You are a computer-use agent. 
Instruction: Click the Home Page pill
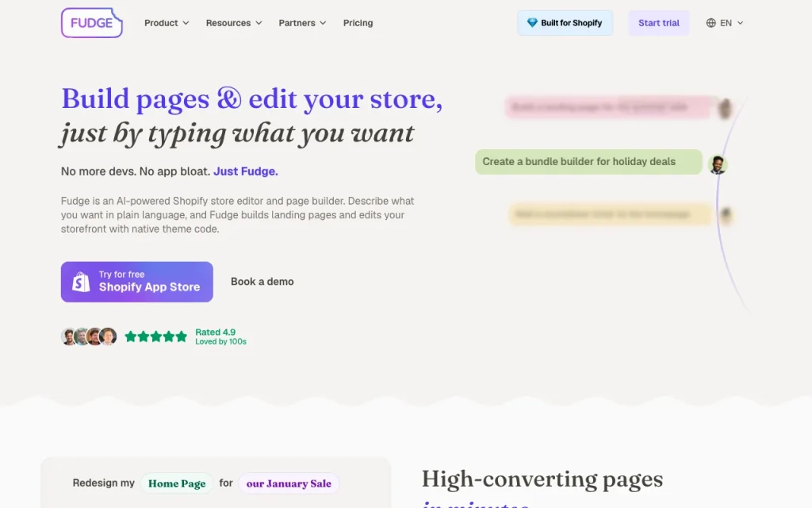pyautogui.click(x=177, y=483)
